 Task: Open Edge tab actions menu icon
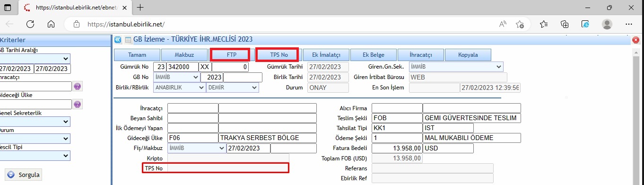pyautogui.click(x=8, y=8)
